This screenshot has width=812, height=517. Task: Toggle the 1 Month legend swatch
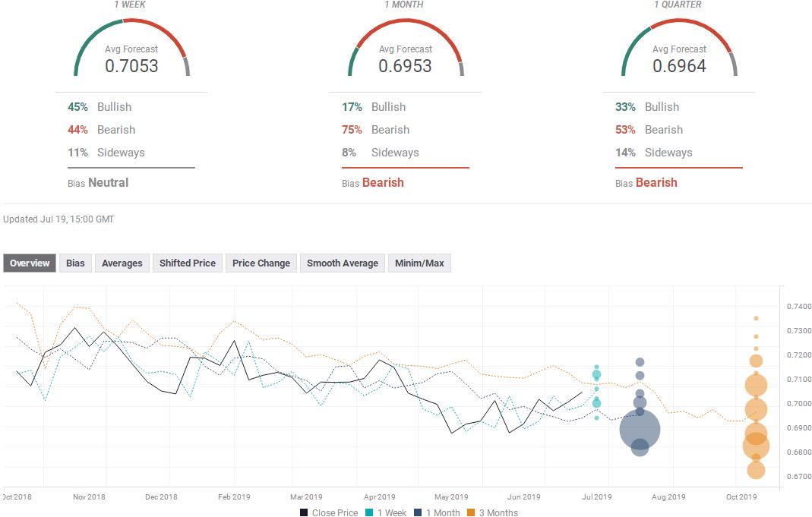pyautogui.click(x=418, y=512)
